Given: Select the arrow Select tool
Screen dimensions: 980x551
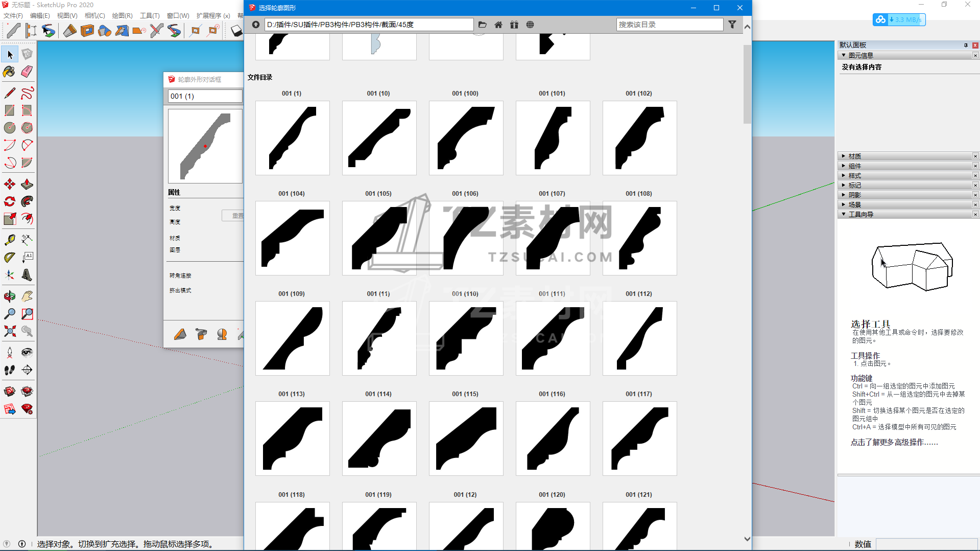Looking at the screenshot, I should (10, 54).
